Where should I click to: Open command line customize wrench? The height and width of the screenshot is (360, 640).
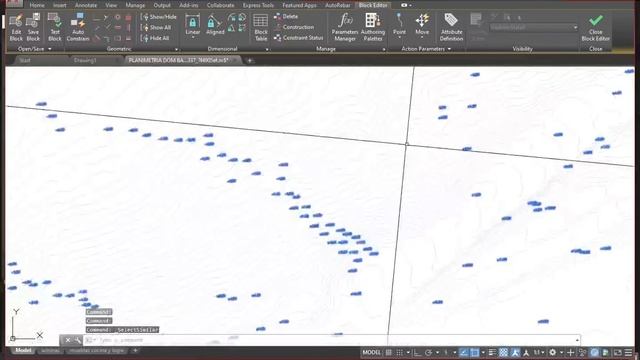78,340
